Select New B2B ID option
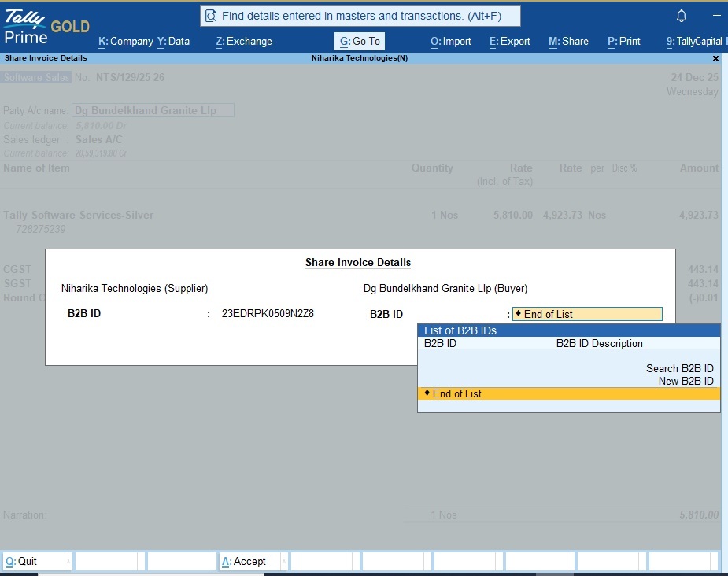Viewport: 728px width, 576px height. tap(686, 381)
